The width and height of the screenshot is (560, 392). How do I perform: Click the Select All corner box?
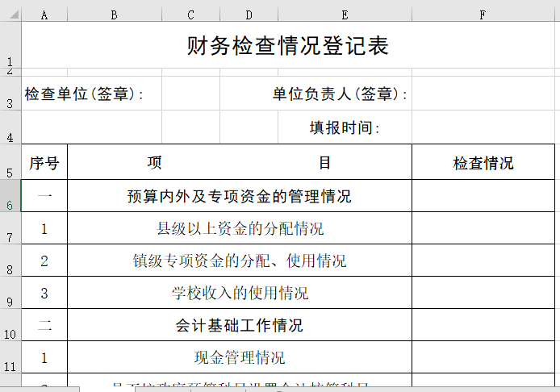coord(10,15)
